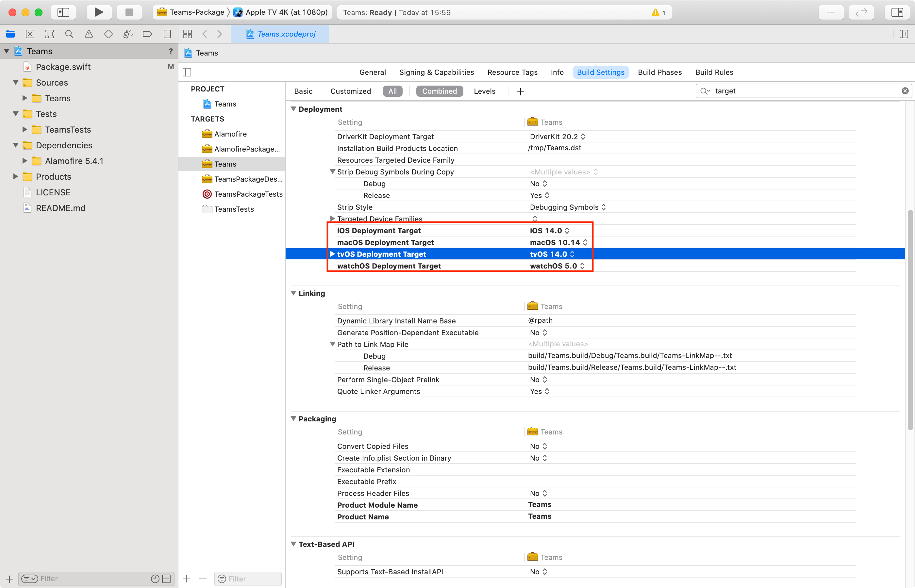The width and height of the screenshot is (915, 588).
Task: Click the yellow warning indicator in status bar
Action: pos(655,13)
